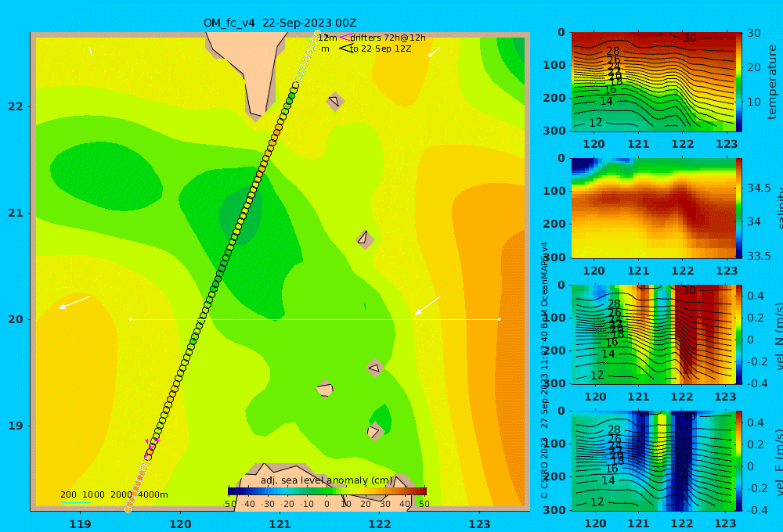Click contour label '28' in temperature panel
783x532 pixels.
(613, 51)
